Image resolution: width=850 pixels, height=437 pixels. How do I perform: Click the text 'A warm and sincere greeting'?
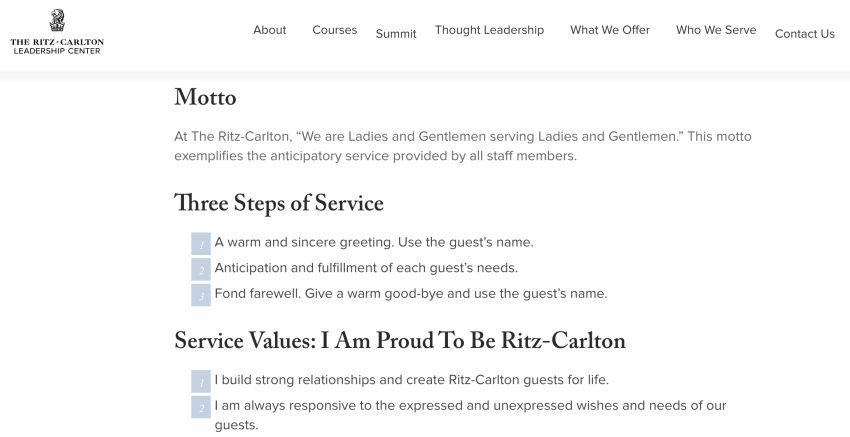[304, 242]
